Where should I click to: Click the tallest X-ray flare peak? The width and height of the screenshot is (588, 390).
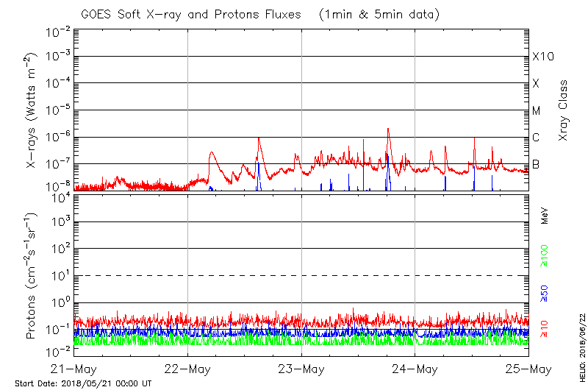(x=387, y=129)
